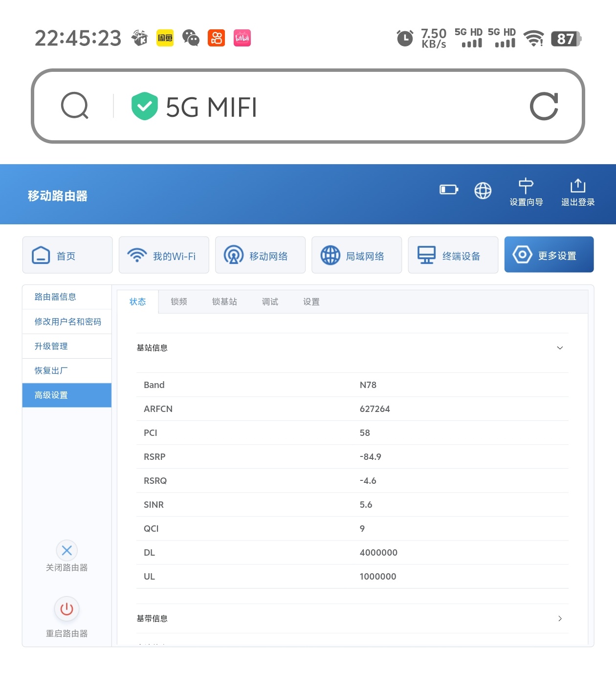
Task: Tap the search magnifier icon in address bar
Action: point(75,106)
